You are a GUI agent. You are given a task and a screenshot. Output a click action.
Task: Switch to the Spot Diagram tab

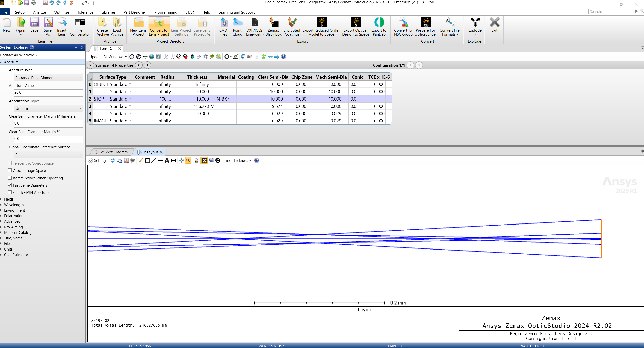[x=114, y=152]
